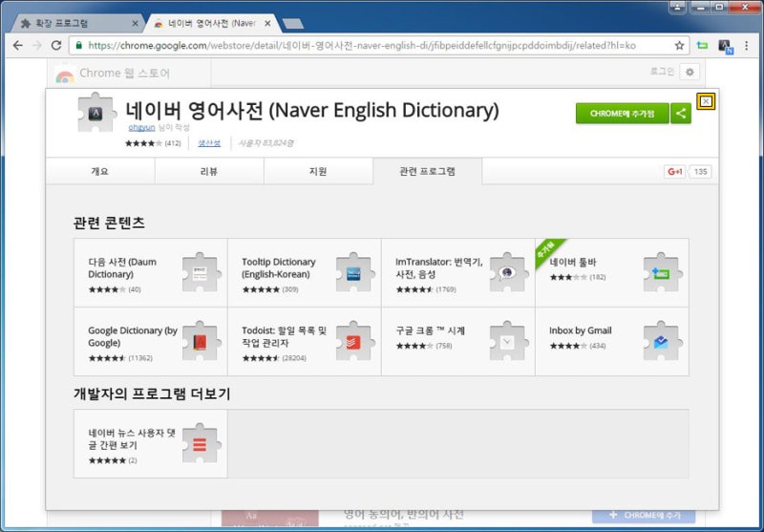Click the 로그인 sign-in link
Image resolution: width=764 pixels, height=532 pixels.
[x=662, y=72]
